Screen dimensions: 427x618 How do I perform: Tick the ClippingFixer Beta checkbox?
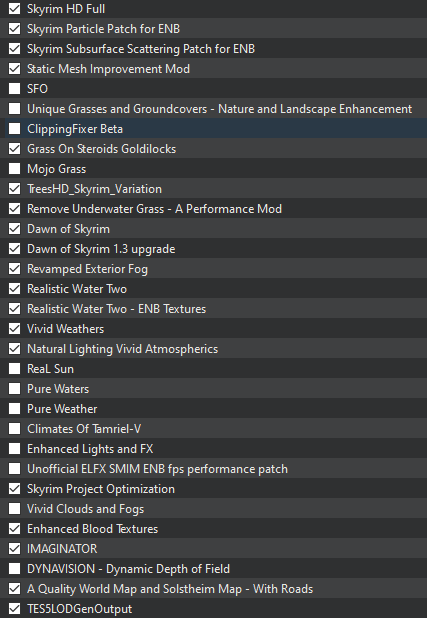pos(15,129)
